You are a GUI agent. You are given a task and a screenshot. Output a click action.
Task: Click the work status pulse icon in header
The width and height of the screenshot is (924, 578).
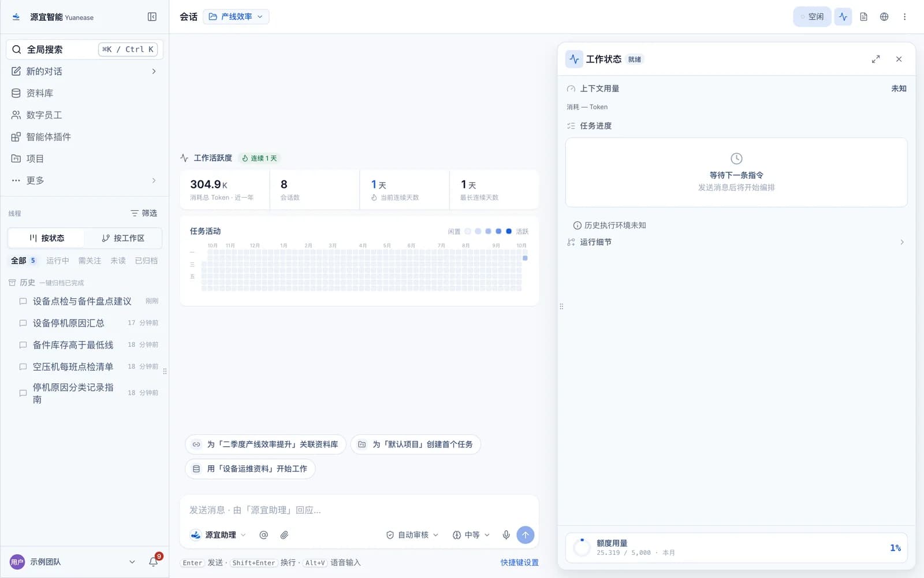click(843, 17)
